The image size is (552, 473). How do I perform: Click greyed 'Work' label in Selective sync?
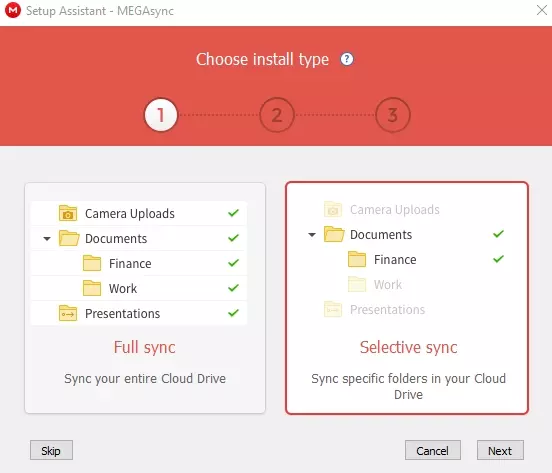click(x=388, y=285)
